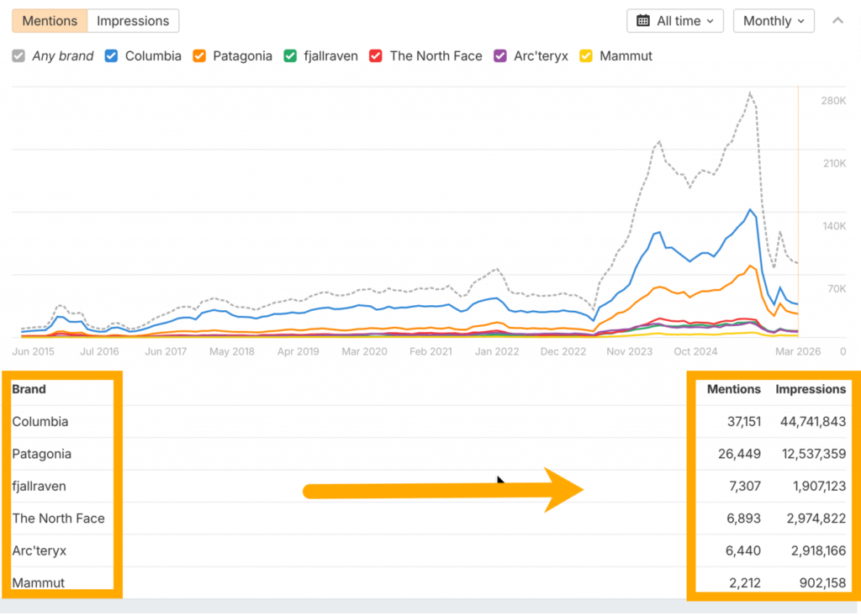Image resolution: width=861 pixels, height=616 pixels.
Task: Switch to the Mentions tab
Action: coord(50,21)
